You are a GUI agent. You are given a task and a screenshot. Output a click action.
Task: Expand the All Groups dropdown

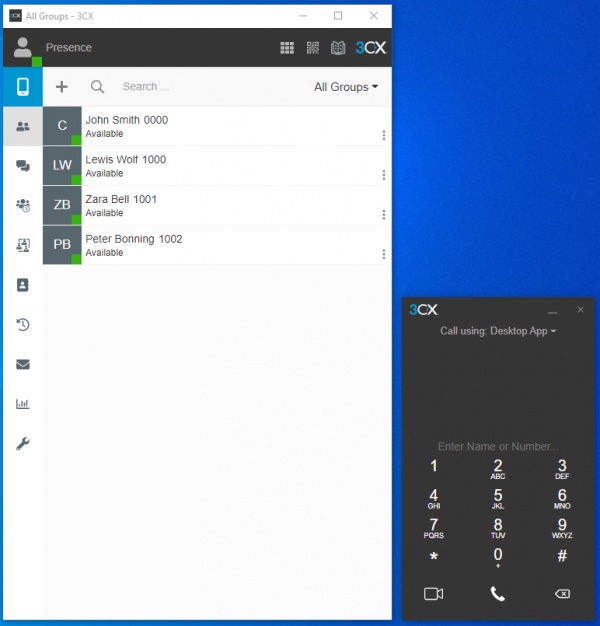pos(346,87)
